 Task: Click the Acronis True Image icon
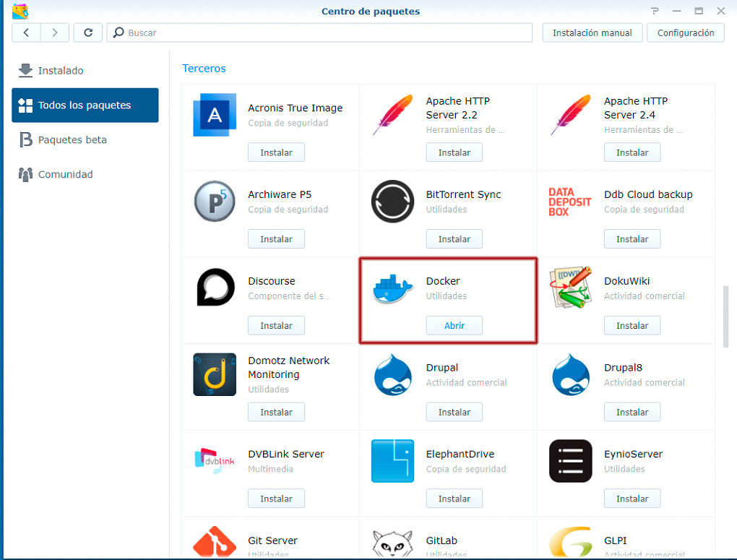coord(215,115)
